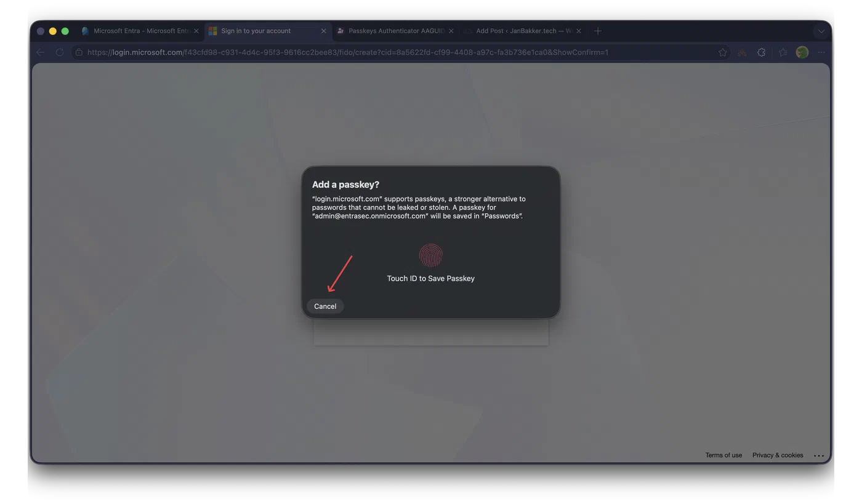
Task: Go back to the previous page
Action: click(x=41, y=52)
